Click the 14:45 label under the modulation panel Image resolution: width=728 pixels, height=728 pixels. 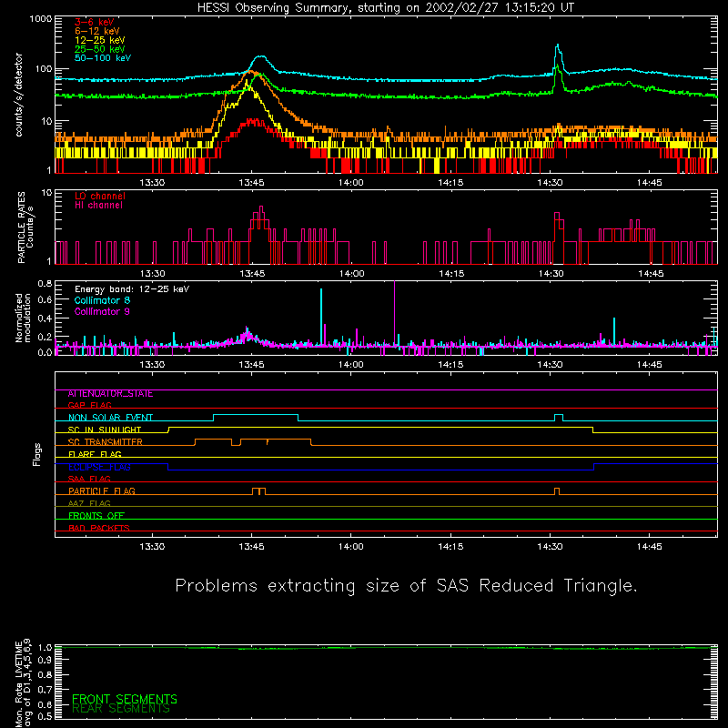(x=649, y=365)
